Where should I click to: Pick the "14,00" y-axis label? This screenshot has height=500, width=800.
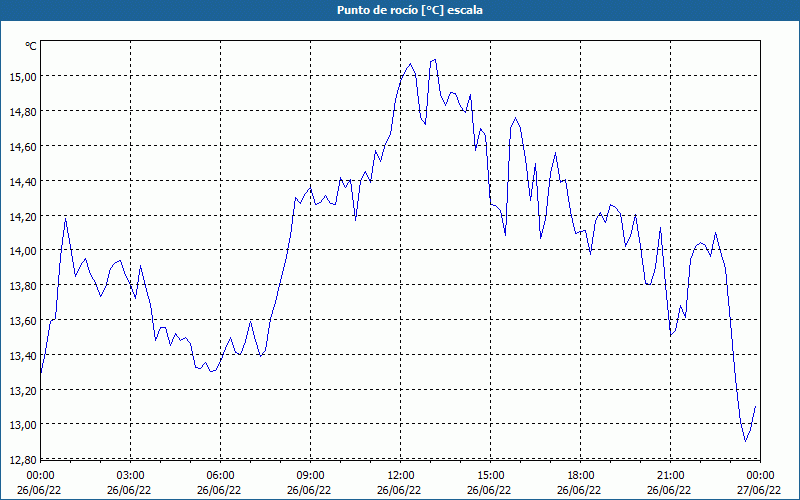(23, 251)
